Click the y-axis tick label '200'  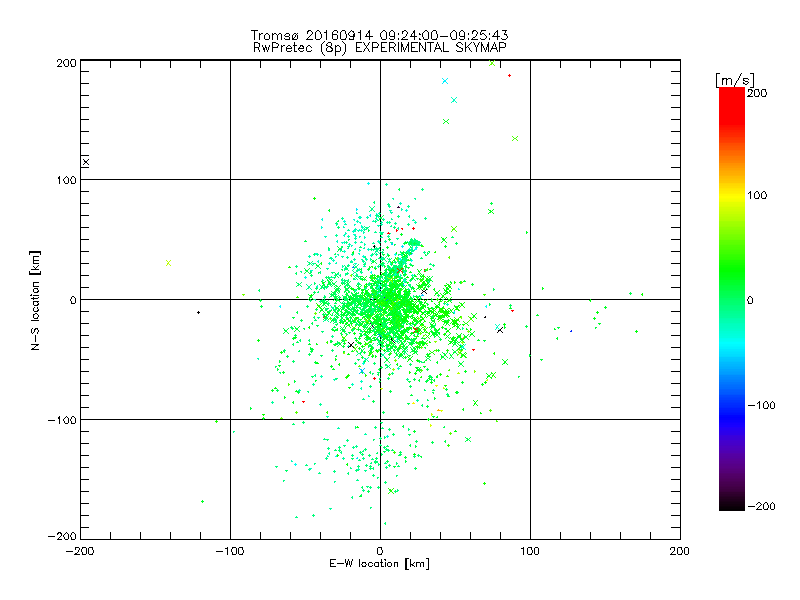[66, 63]
